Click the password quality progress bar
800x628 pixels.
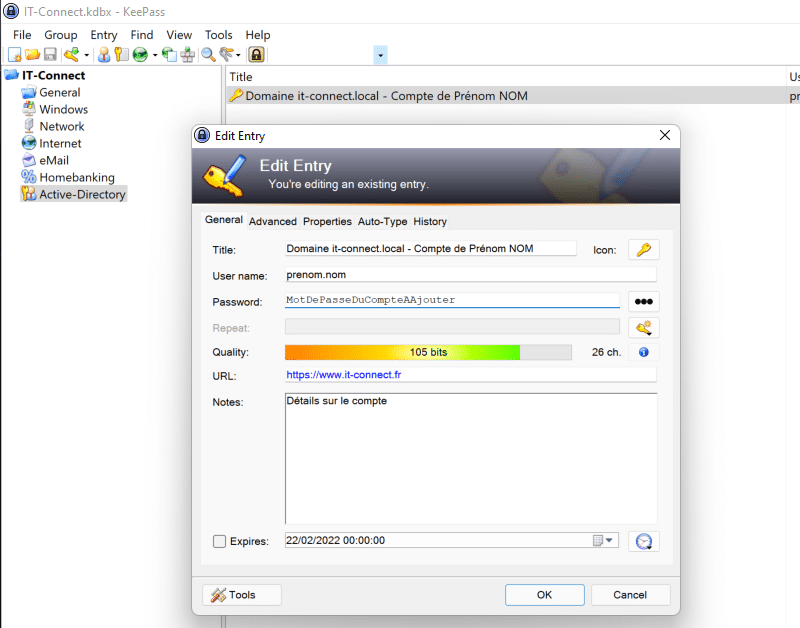point(420,352)
